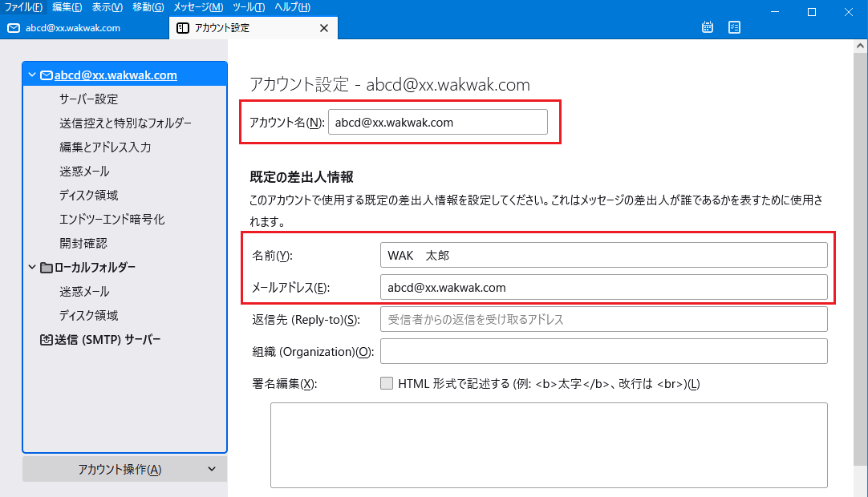This screenshot has width=868, height=497.
Task: Open the 表示 menu
Action: (x=107, y=7)
